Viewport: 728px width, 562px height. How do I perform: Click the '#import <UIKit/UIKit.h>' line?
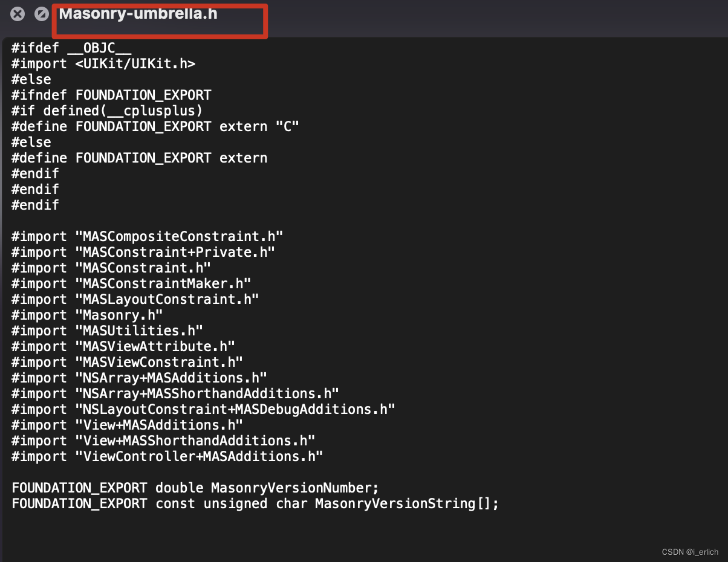click(103, 63)
